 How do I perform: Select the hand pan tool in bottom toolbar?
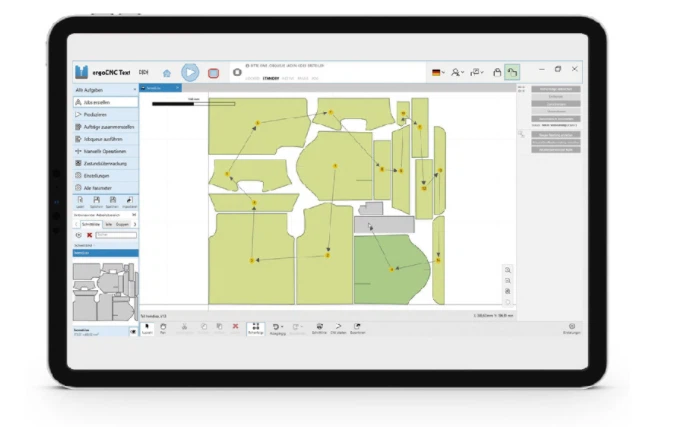[x=162, y=326]
